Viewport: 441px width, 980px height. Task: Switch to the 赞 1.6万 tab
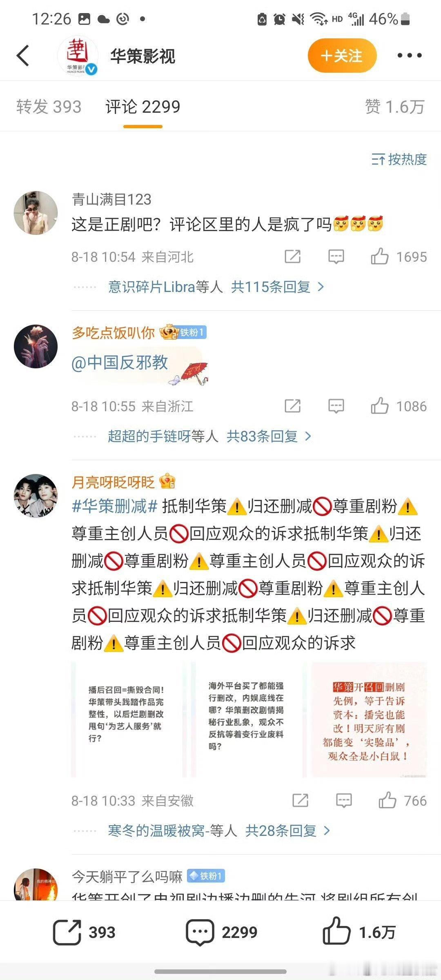pos(394,107)
